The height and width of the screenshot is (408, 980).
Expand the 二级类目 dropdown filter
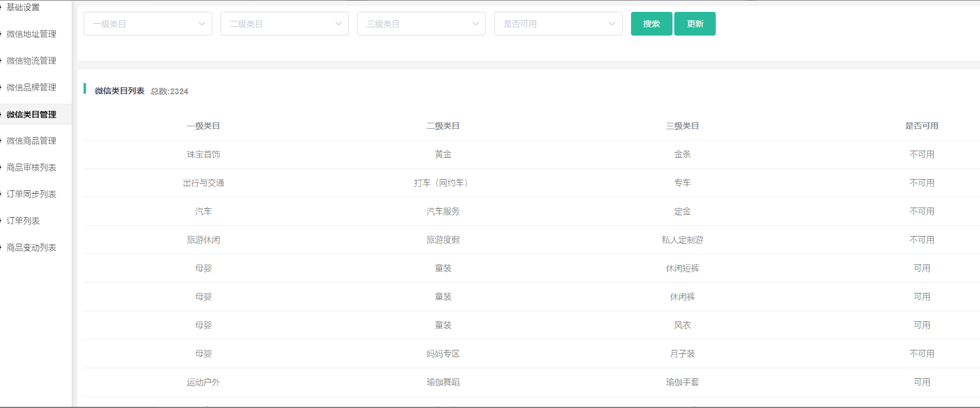point(284,24)
